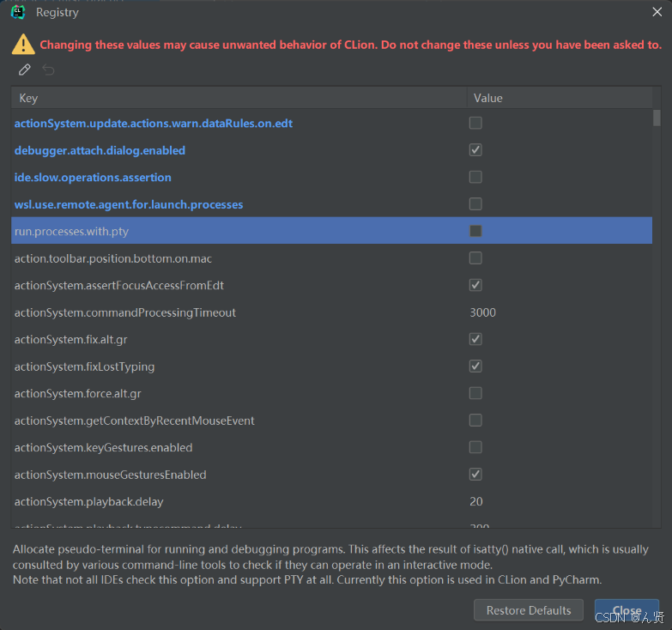The height and width of the screenshot is (630, 672).
Task: Click the revert arrow icon
Action: click(x=49, y=70)
